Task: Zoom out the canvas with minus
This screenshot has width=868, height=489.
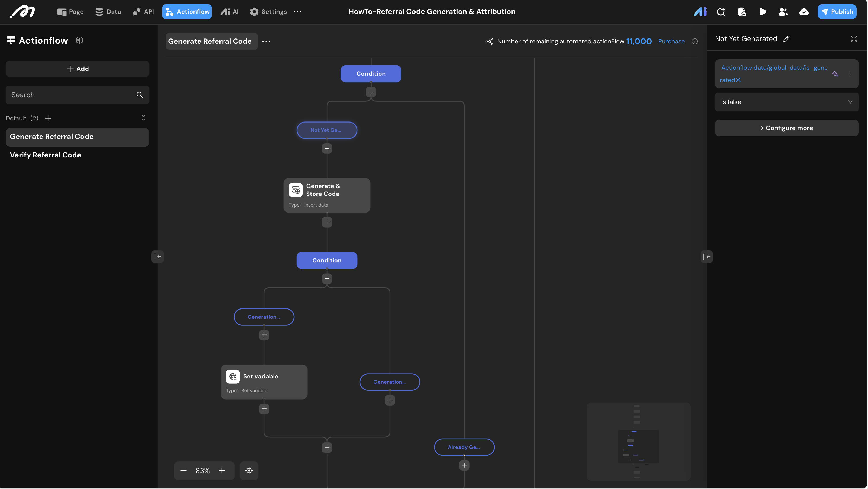Action: (183, 471)
